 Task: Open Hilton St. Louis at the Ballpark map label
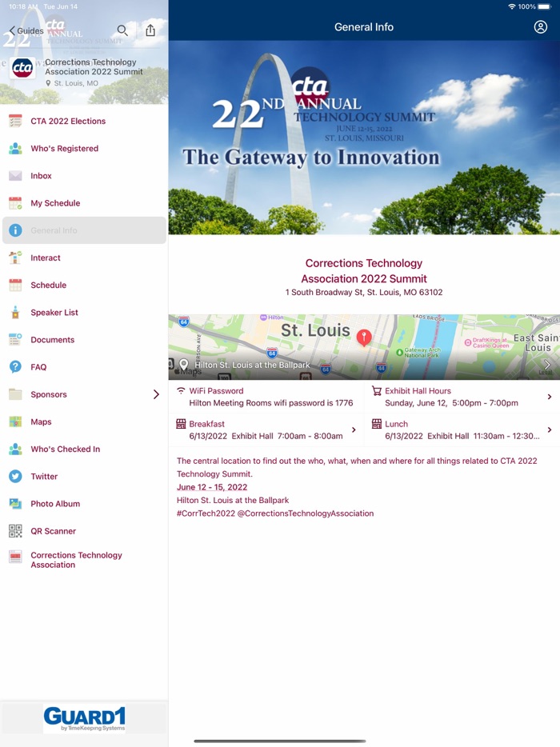252,365
